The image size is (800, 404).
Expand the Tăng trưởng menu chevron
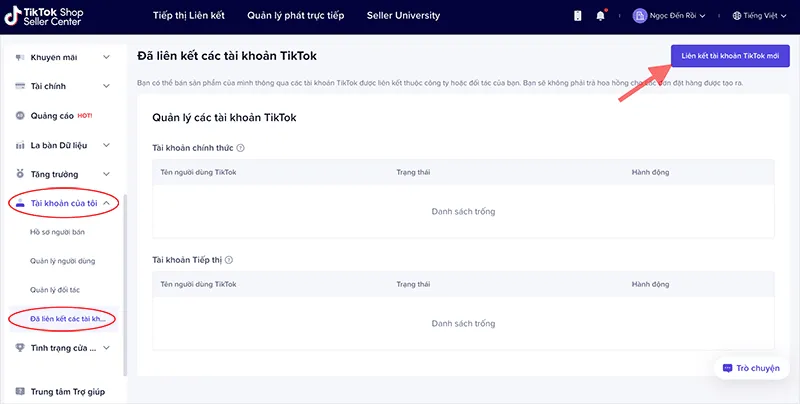[106, 174]
